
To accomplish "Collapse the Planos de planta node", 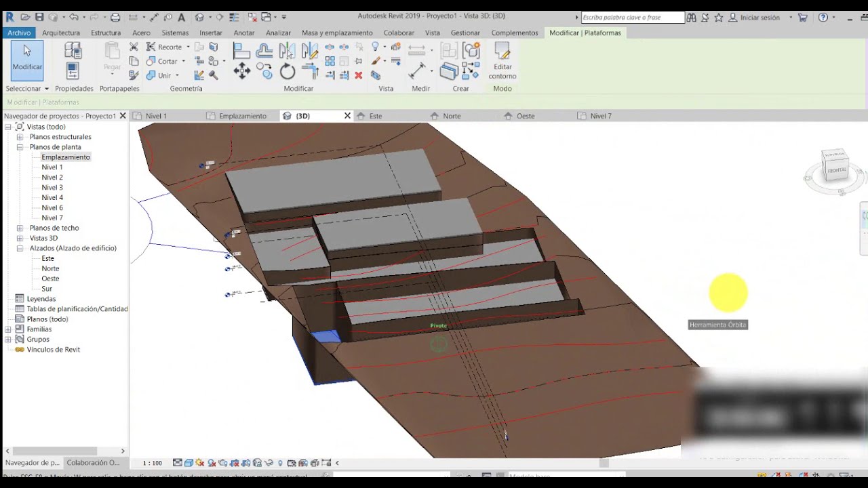I will 20,147.
